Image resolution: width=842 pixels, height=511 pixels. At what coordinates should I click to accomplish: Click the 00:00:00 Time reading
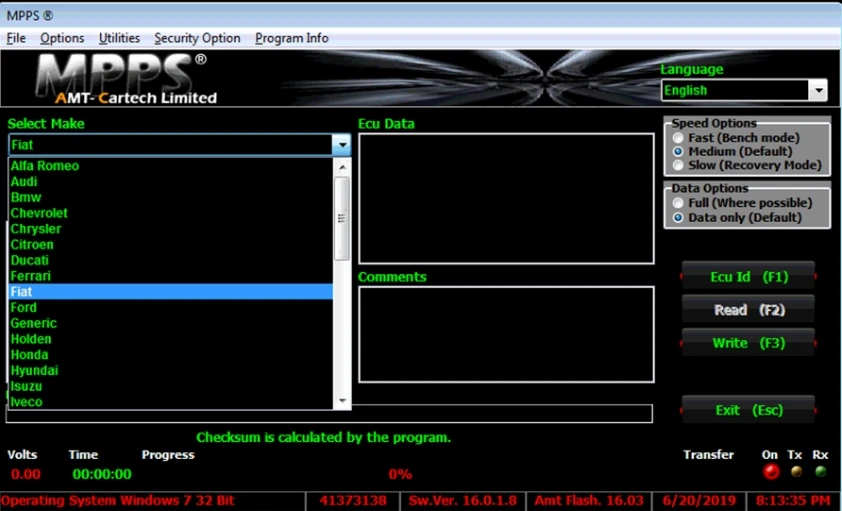(102, 474)
